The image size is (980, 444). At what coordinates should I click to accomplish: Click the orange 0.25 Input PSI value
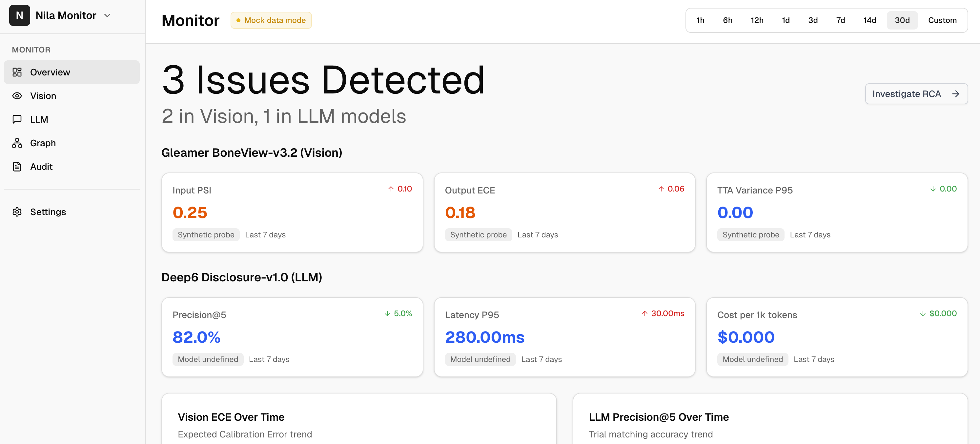click(x=190, y=212)
